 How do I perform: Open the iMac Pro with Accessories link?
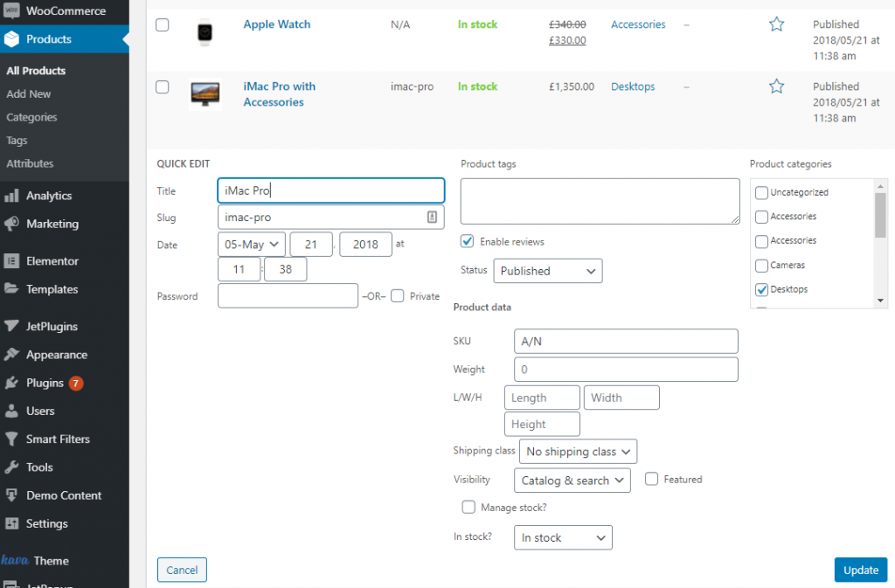tap(279, 94)
